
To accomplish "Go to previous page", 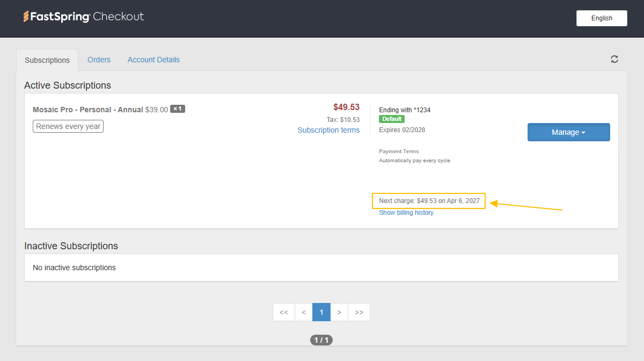I will tap(304, 312).
